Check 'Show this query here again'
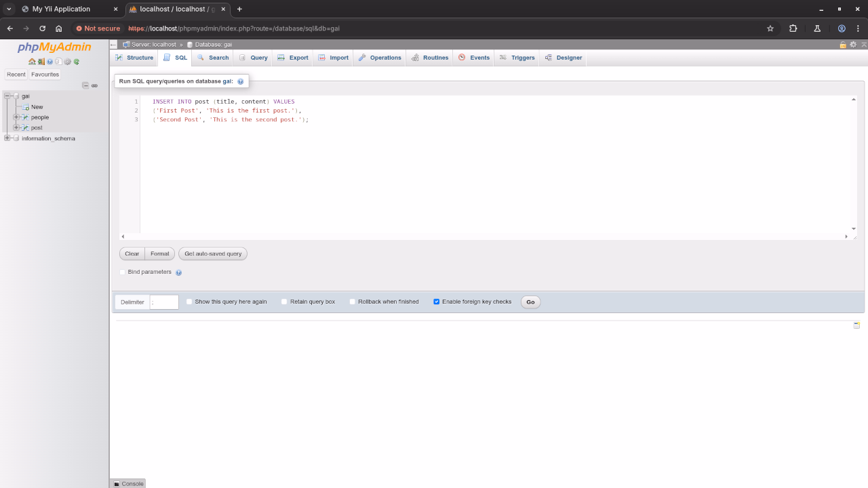Screen dimensions: 868x488 click(190, 302)
